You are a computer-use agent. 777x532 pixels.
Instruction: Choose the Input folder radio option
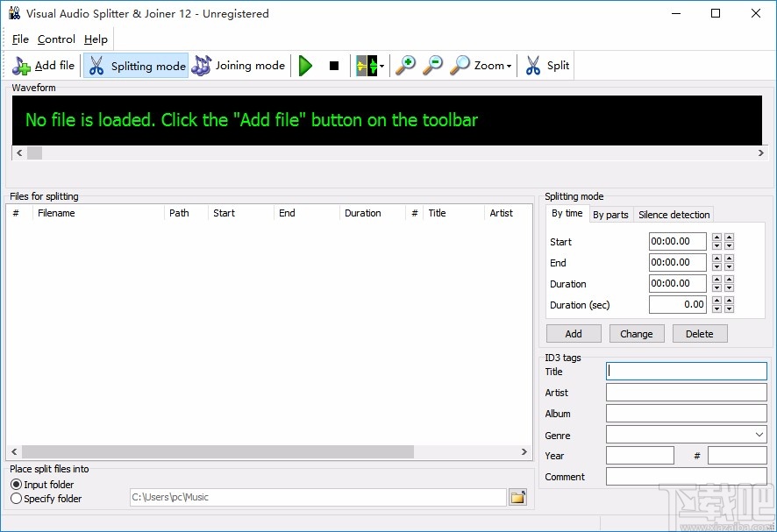click(x=42, y=485)
